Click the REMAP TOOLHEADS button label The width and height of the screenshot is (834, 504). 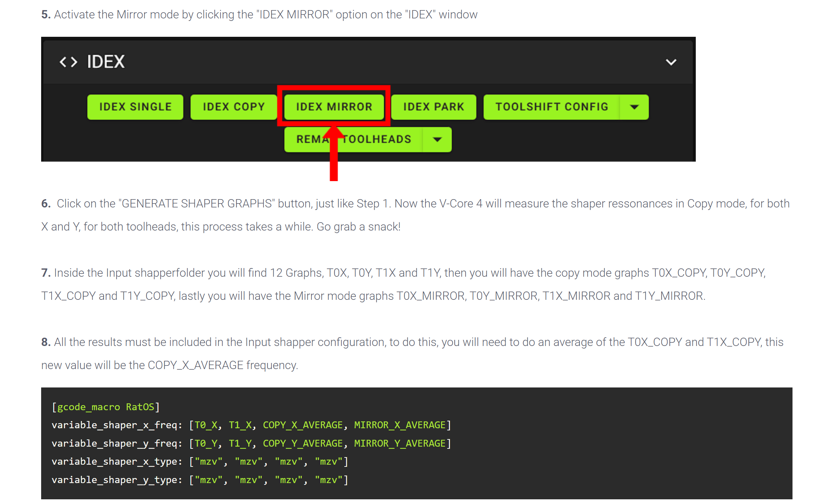pos(376,139)
